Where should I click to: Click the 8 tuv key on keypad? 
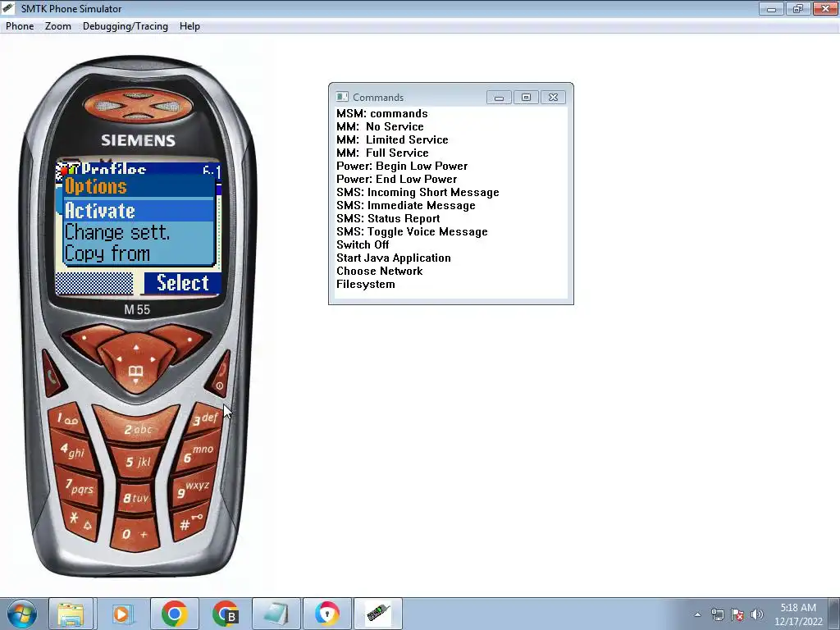[x=135, y=498]
